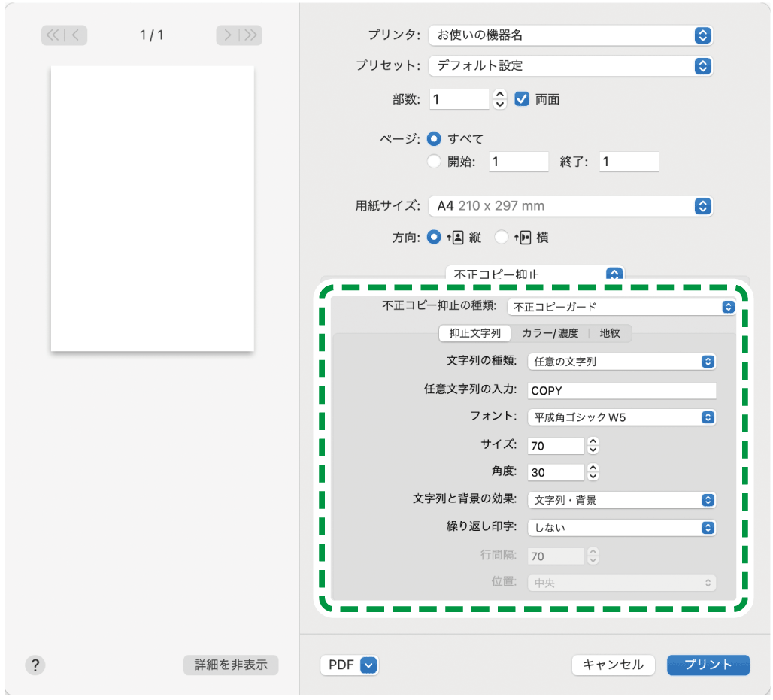Open the 用紙サイズ paper size dropdown

coord(570,206)
